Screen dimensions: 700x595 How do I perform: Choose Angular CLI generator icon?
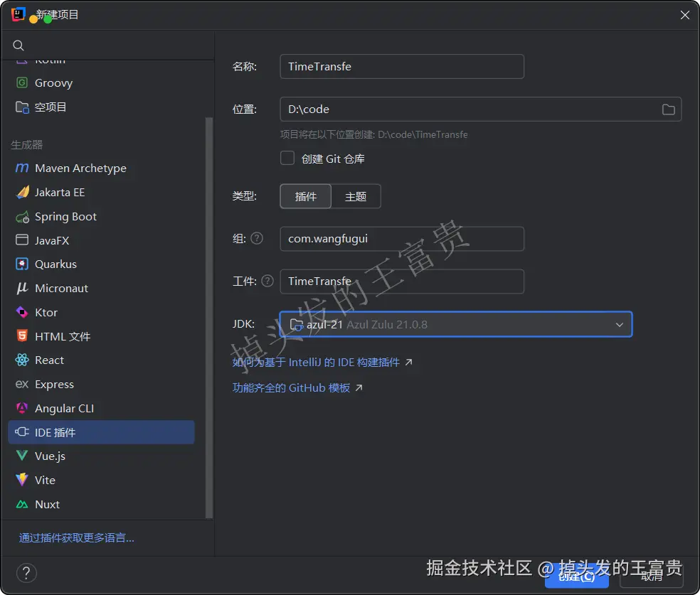pyautogui.click(x=22, y=408)
